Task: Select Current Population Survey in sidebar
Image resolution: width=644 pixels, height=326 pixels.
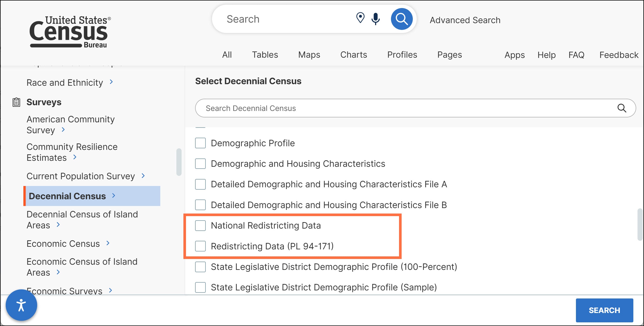Action: pyautogui.click(x=81, y=176)
